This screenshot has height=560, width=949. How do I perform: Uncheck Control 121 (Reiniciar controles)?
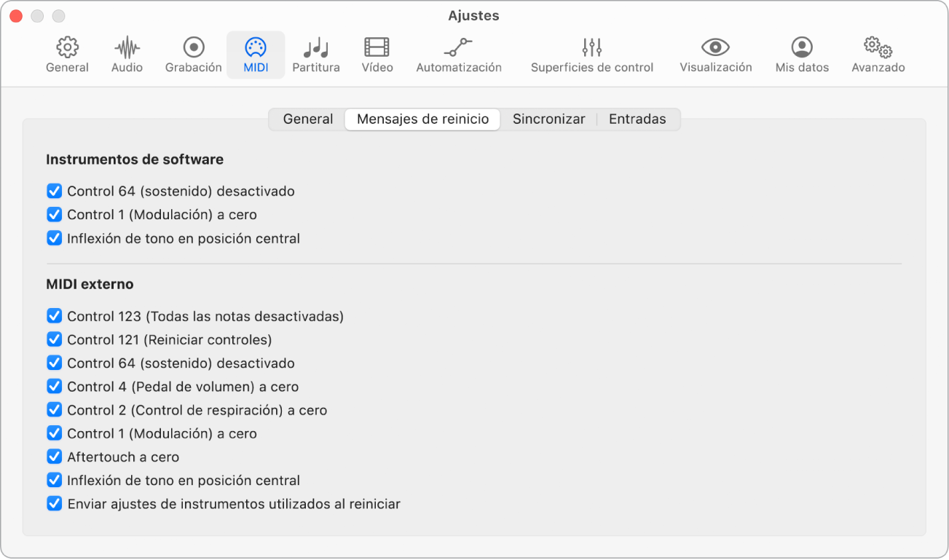coord(54,339)
